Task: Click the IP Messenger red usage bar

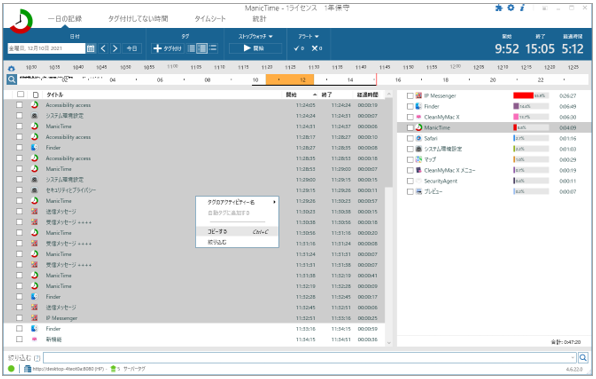Action: pos(523,95)
